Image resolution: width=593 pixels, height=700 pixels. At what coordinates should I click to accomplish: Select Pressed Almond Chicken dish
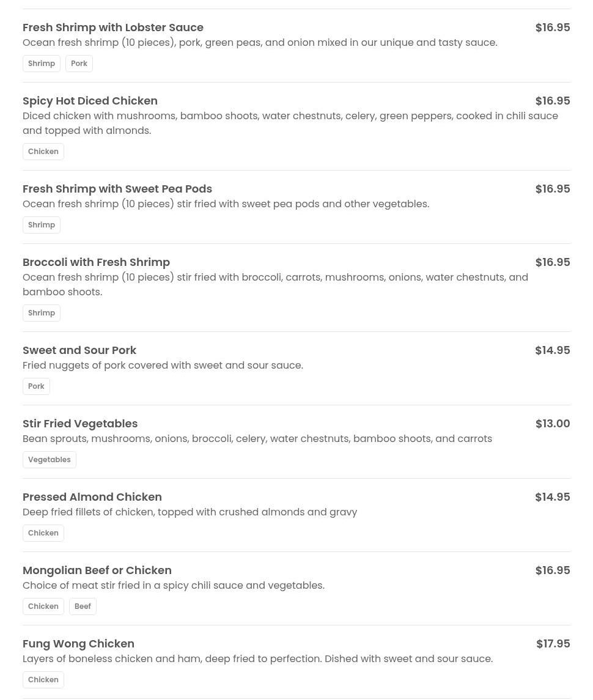click(x=92, y=497)
